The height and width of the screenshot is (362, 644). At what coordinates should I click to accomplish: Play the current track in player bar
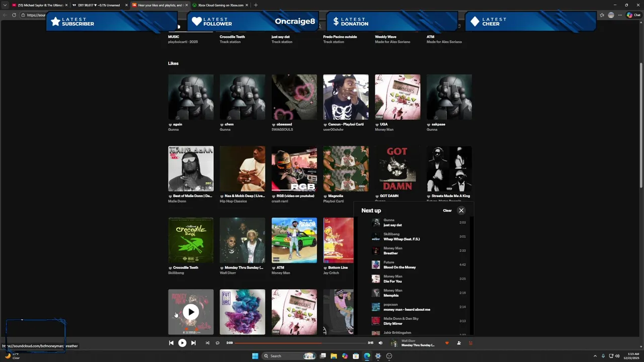click(182, 343)
